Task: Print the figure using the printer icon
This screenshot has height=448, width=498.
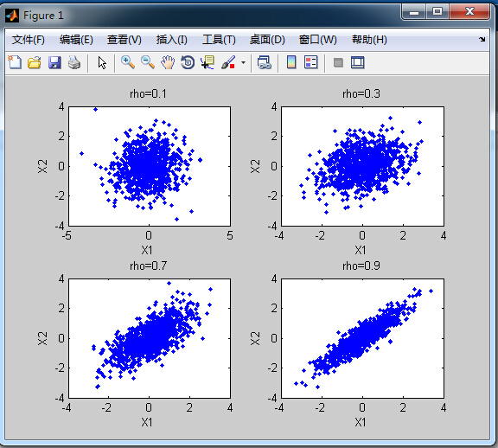Action: click(x=74, y=62)
